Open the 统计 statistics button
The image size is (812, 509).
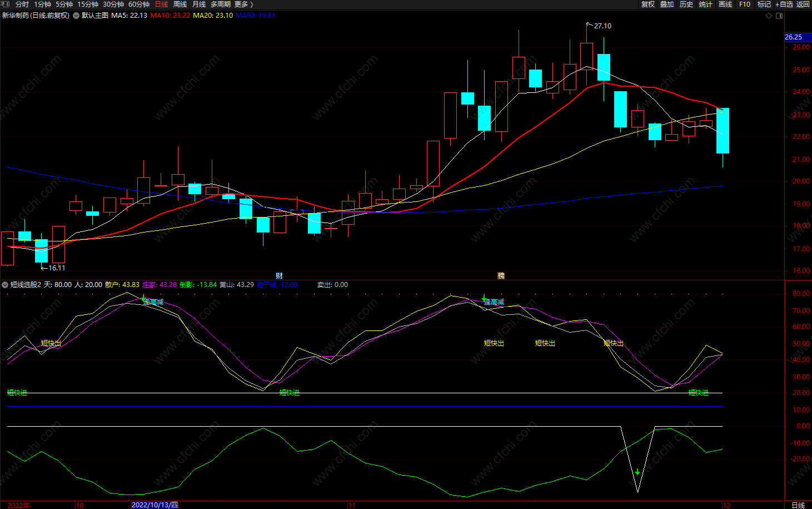[x=706, y=4]
